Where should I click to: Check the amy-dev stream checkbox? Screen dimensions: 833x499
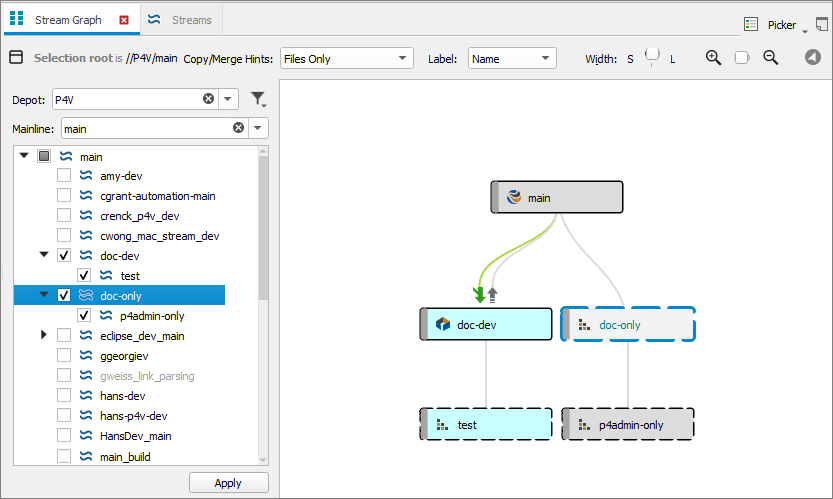click(x=64, y=176)
